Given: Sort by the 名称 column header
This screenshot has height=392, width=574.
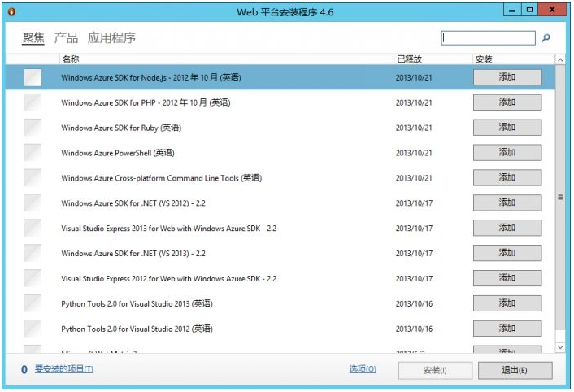Looking at the screenshot, I should pyautogui.click(x=226, y=59).
